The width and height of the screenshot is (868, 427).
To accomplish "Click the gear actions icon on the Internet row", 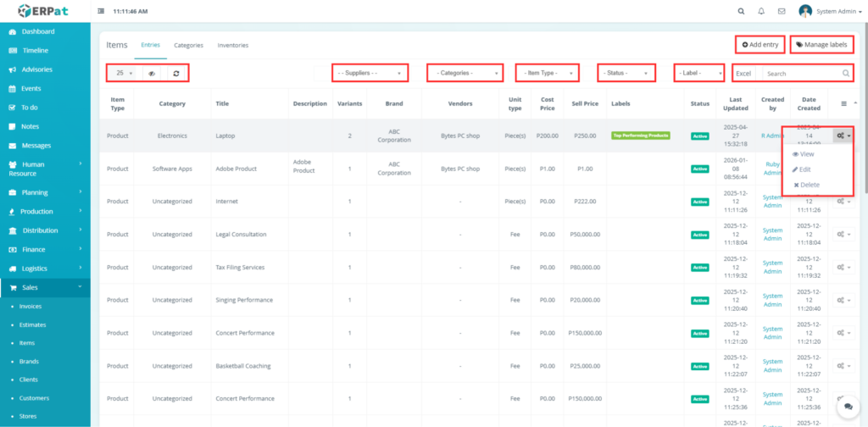I will (843, 202).
